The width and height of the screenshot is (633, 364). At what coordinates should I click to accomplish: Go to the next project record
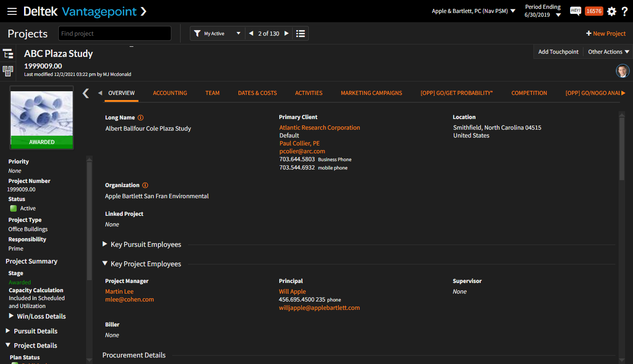[x=287, y=33]
